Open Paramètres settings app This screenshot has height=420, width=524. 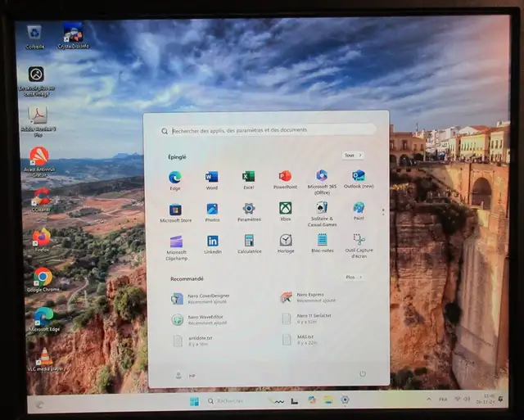click(x=249, y=213)
